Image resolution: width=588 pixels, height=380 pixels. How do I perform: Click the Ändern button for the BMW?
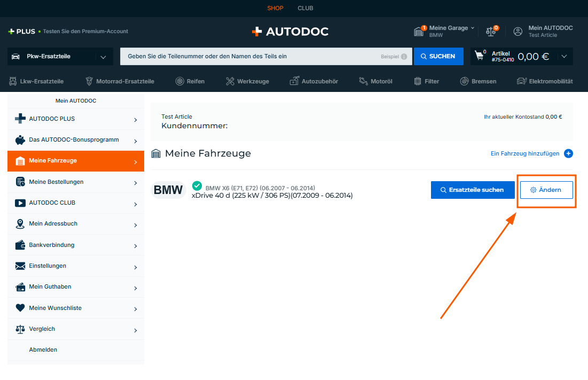[x=546, y=190]
